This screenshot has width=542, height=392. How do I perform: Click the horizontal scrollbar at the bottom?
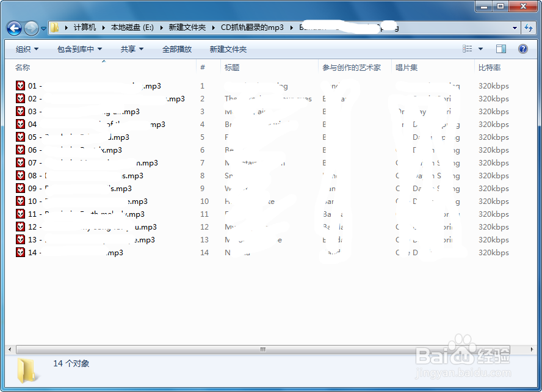coord(262,349)
